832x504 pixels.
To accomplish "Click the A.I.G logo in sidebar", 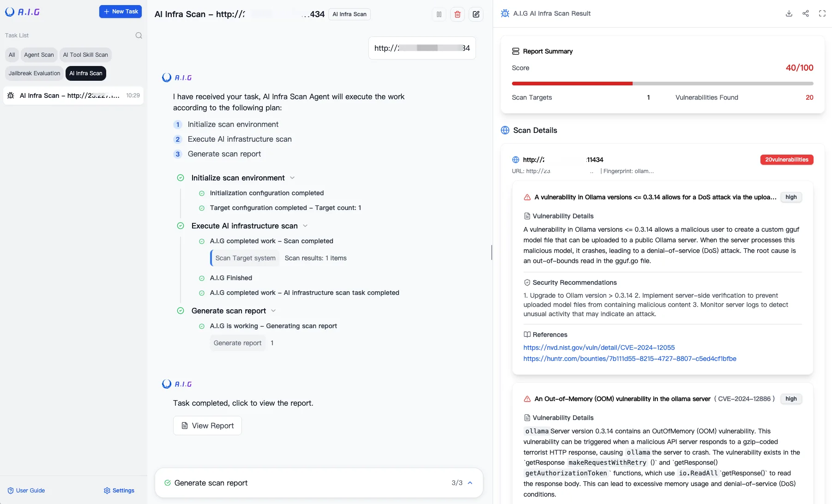I will point(22,12).
